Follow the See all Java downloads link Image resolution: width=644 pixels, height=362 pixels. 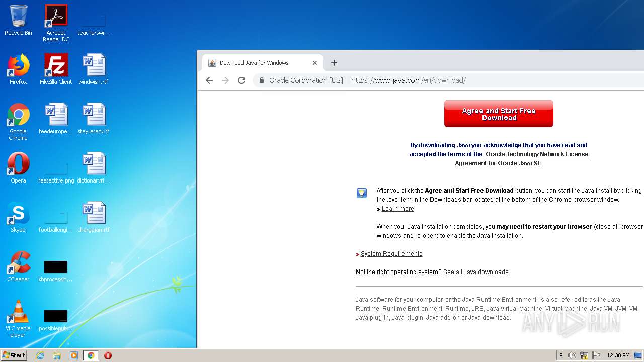pos(476,272)
